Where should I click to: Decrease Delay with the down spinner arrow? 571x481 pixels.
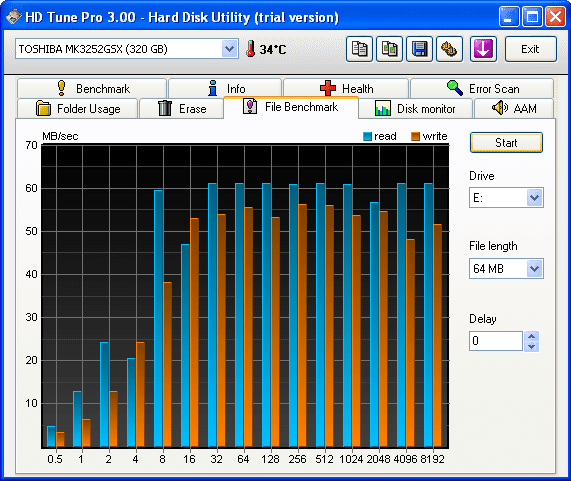531,346
